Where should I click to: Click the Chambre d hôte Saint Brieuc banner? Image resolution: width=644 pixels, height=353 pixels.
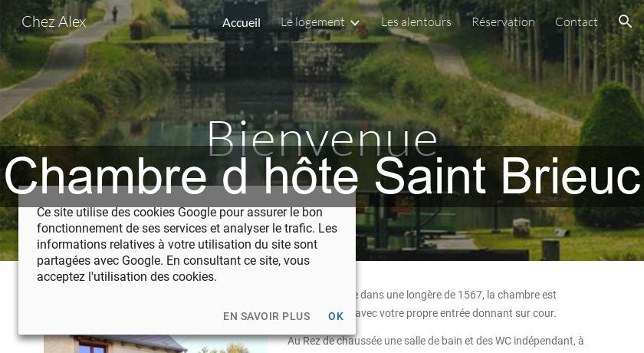click(x=322, y=176)
